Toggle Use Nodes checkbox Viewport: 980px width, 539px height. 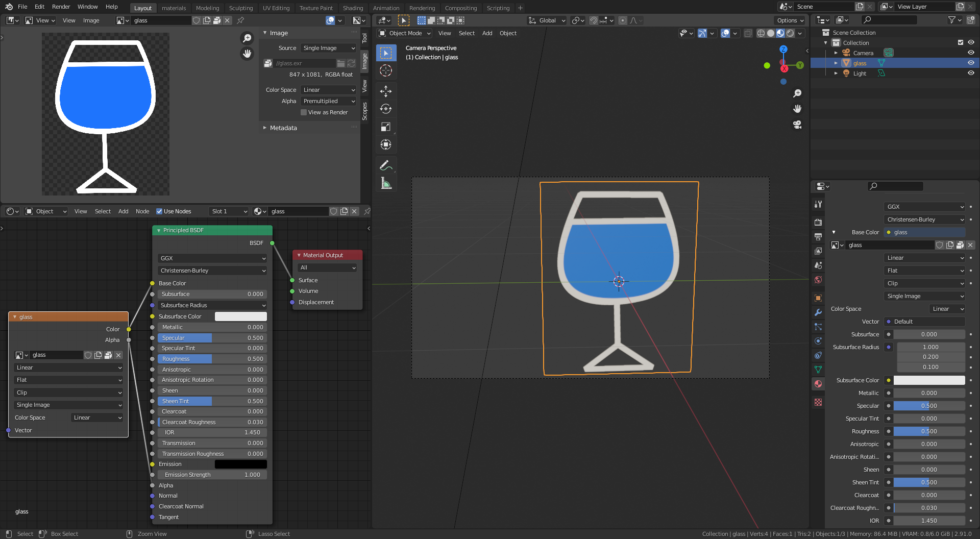[159, 211]
